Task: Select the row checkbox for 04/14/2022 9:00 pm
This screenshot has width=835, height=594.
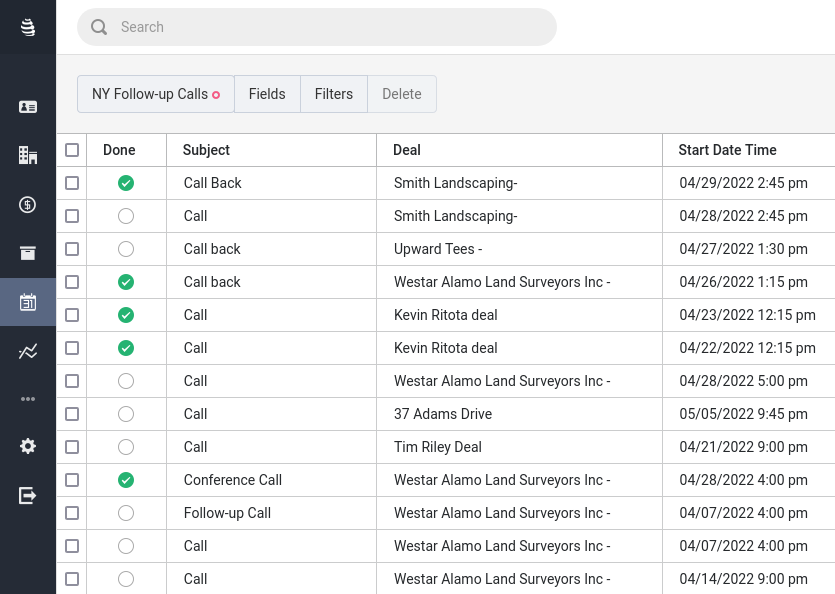Action: tap(72, 580)
